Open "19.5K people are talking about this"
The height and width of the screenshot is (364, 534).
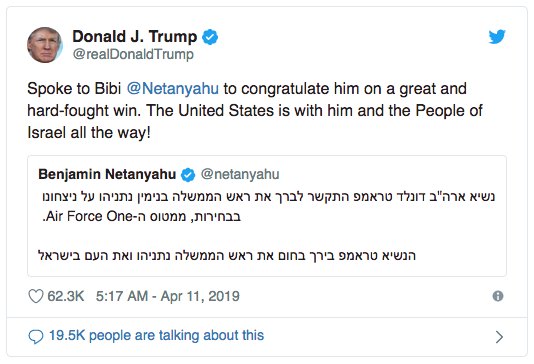[x=156, y=335]
